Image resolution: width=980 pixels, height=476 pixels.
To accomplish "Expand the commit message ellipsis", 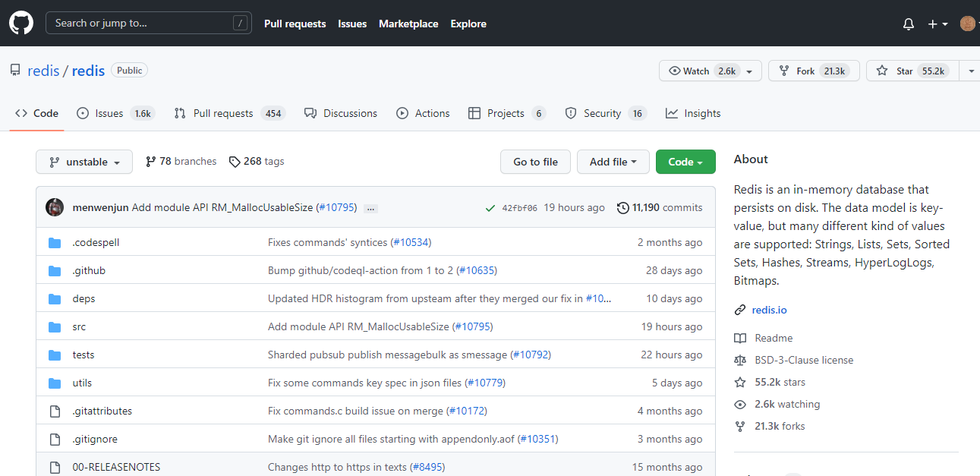I will (x=370, y=208).
